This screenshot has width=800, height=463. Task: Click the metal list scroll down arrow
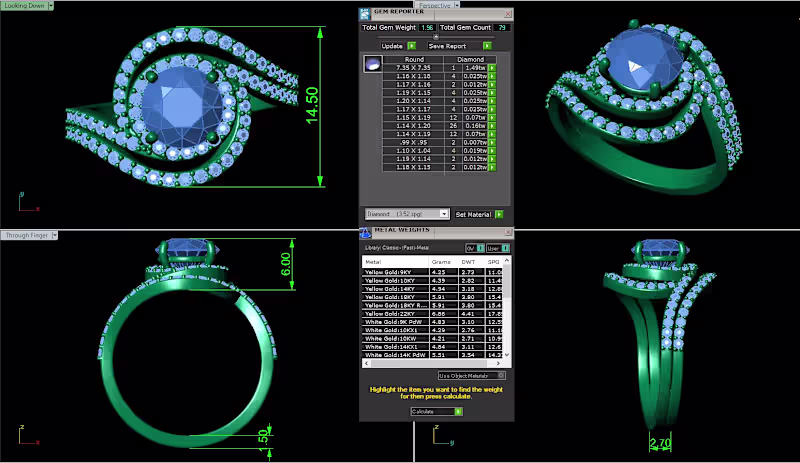coord(507,354)
